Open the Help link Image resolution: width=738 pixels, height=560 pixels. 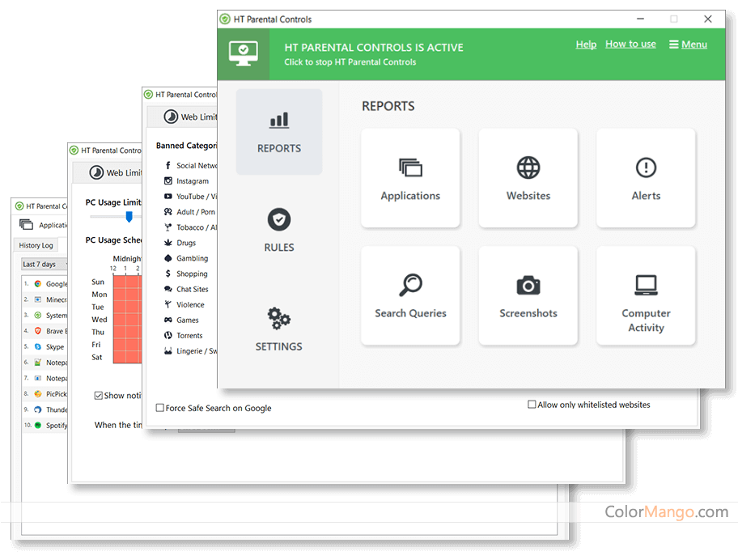(x=586, y=45)
